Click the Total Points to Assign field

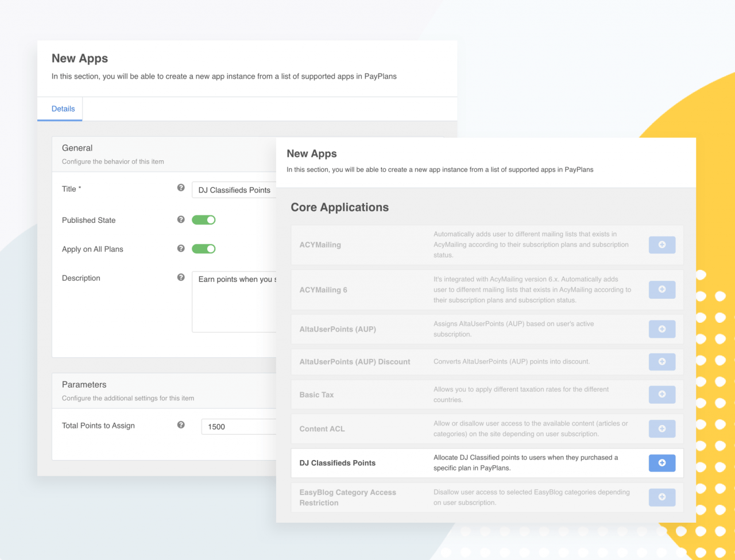click(239, 427)
